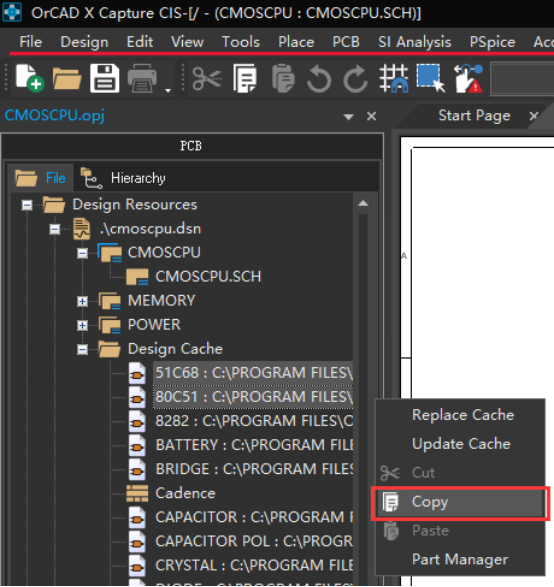Choose Copy in the context menu

(460, 502)
